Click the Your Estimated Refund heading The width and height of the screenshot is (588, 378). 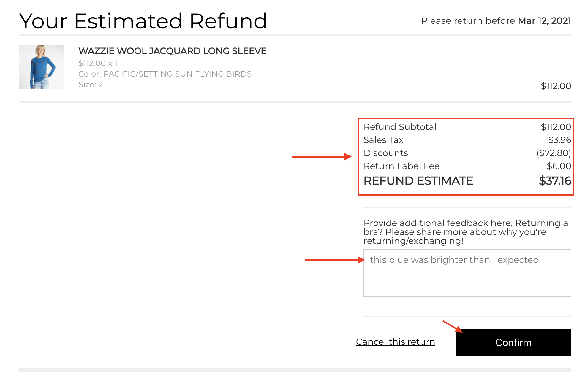[143, 21]
